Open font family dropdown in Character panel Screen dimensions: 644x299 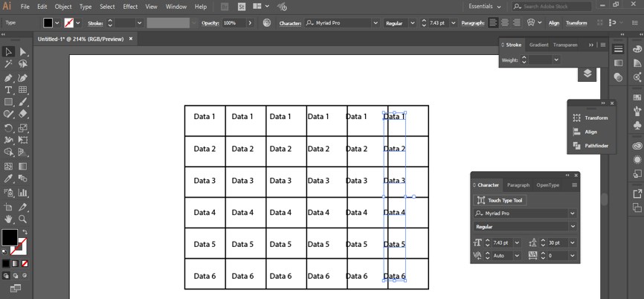pyautogui.click(x=573, y=213)
